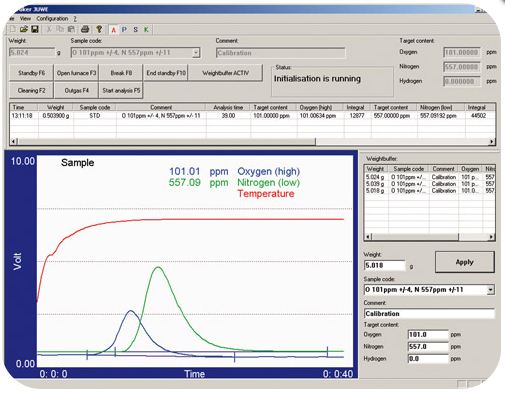The width and height of the screenshot is (505, 397).
Task: Click the open folder toolbar icon
Action: (x=23, y=29)
